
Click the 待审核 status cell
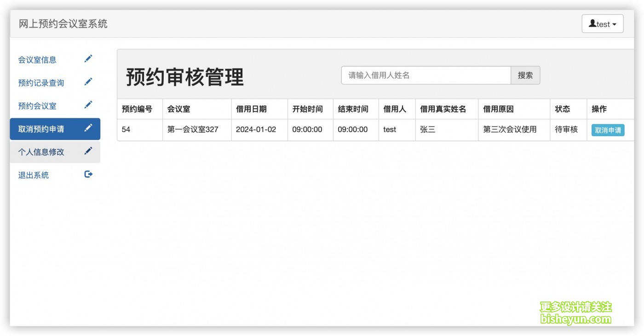click(569, 130)
